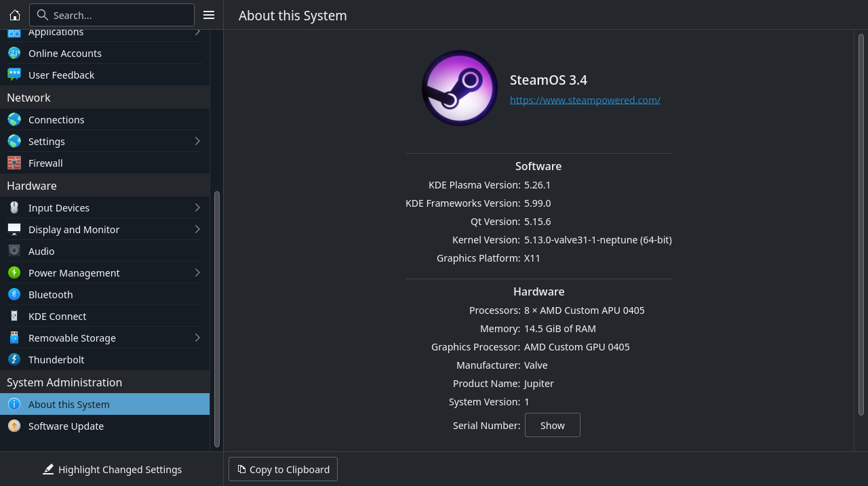The image size is (868, 486).
Task: Click the KDE Plasma Version 5.26.1 value
Action: (537, 184)
